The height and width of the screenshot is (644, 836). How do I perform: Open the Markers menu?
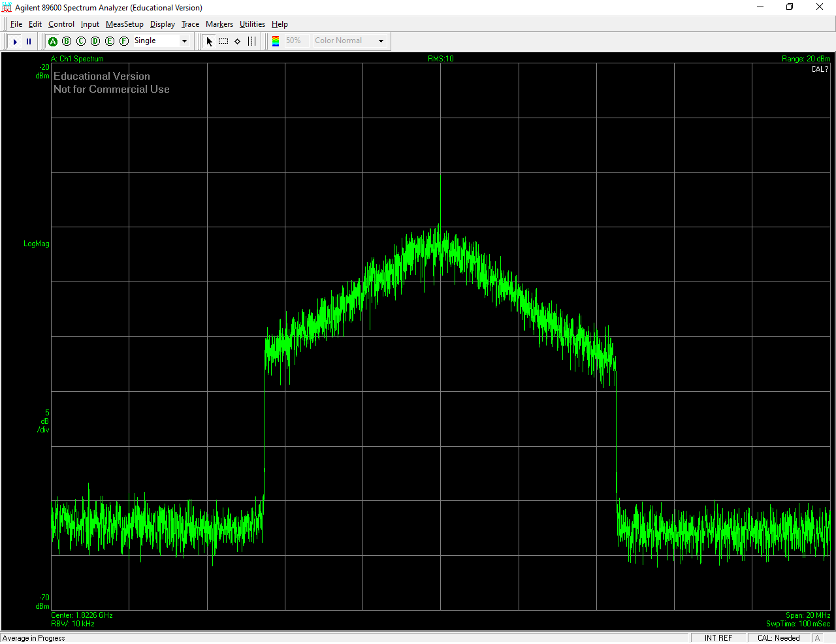(x=219, y=24)
